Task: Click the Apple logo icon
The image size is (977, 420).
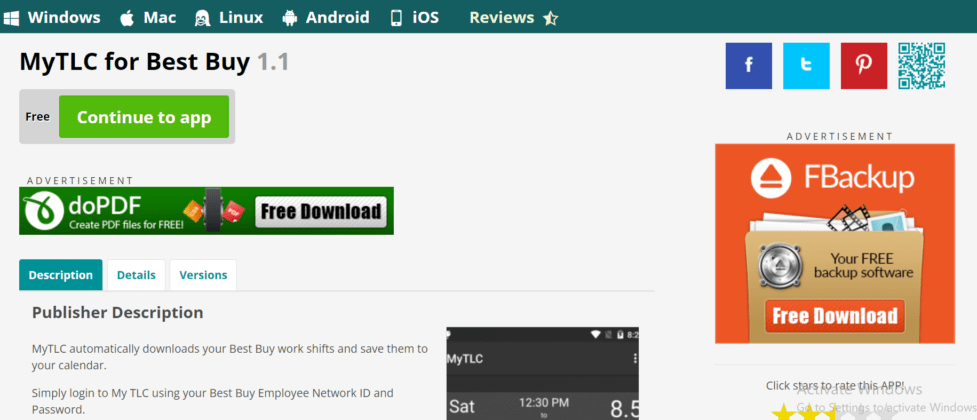Action: [x=127, y=18]
